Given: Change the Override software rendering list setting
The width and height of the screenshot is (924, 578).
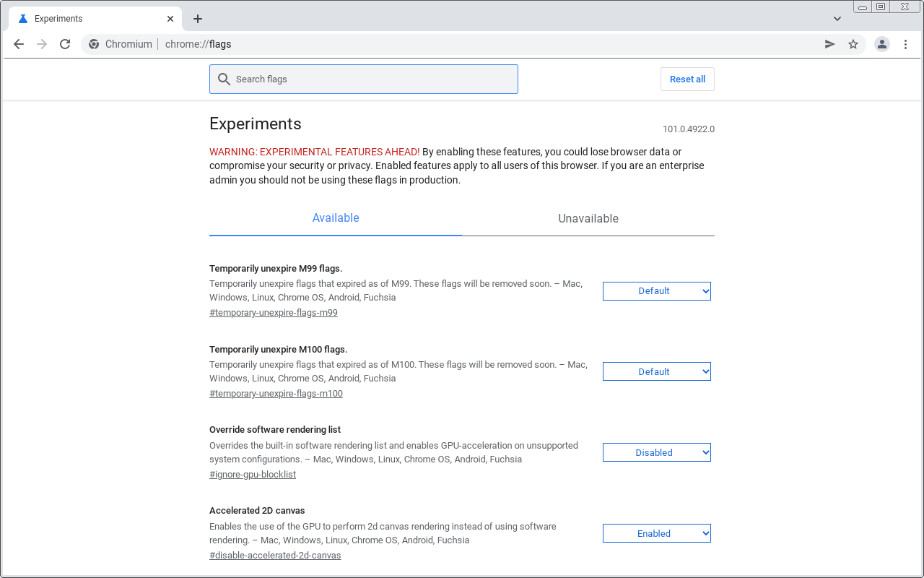Looking at the screenshot, I should pyautogui.click(x=656, y=452).
